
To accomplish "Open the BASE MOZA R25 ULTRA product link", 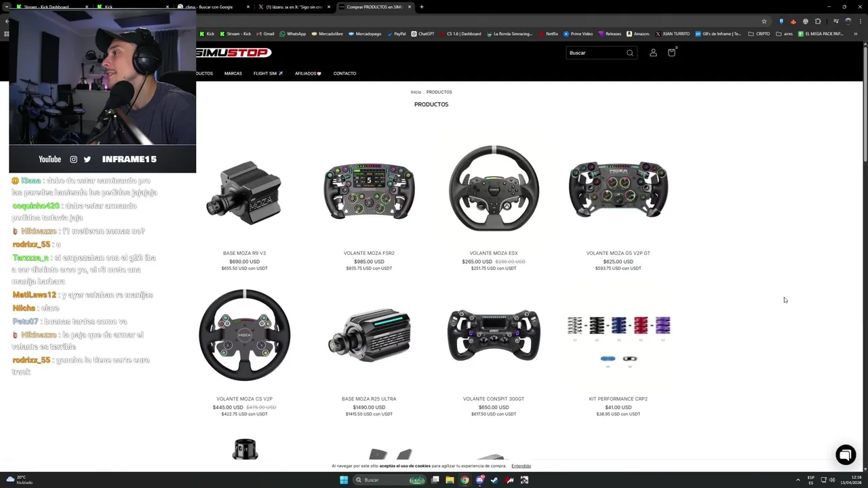I will pyautogui.click(x=369, y=399).
